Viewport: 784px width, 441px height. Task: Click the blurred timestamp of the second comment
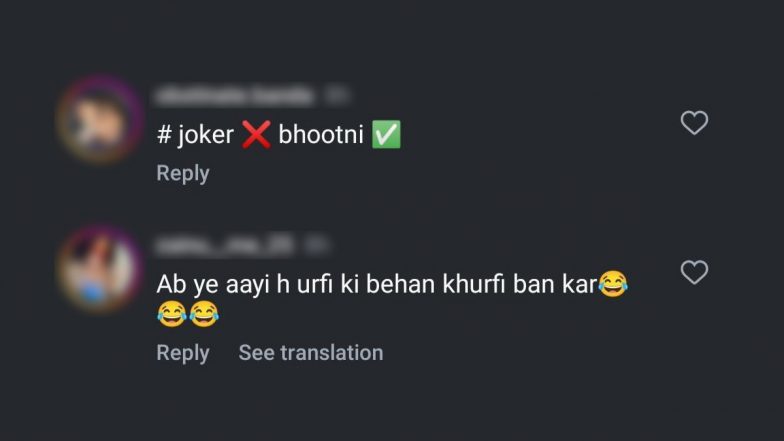316,246
